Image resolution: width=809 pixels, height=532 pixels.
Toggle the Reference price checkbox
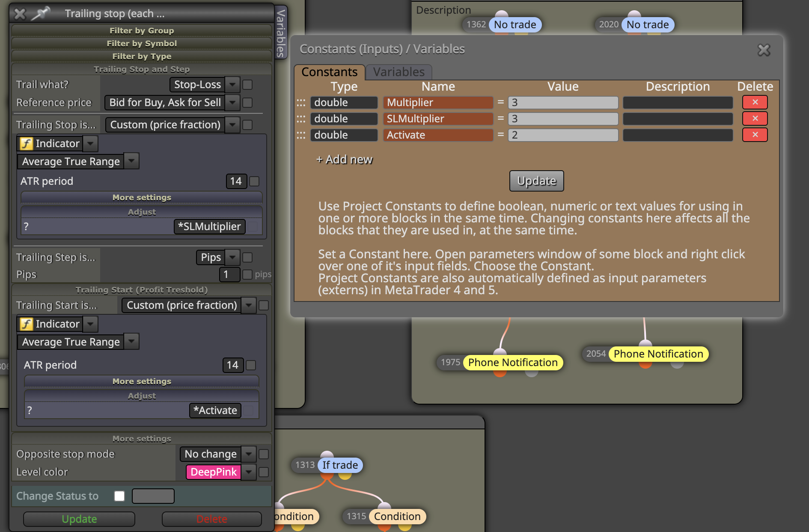pyautogui.click(x=247, y=103)
